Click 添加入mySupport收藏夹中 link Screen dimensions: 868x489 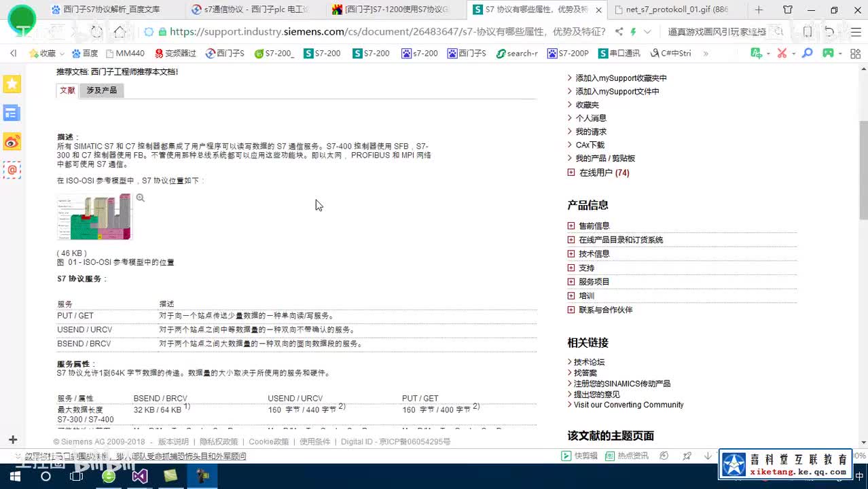tap(621, 78)
